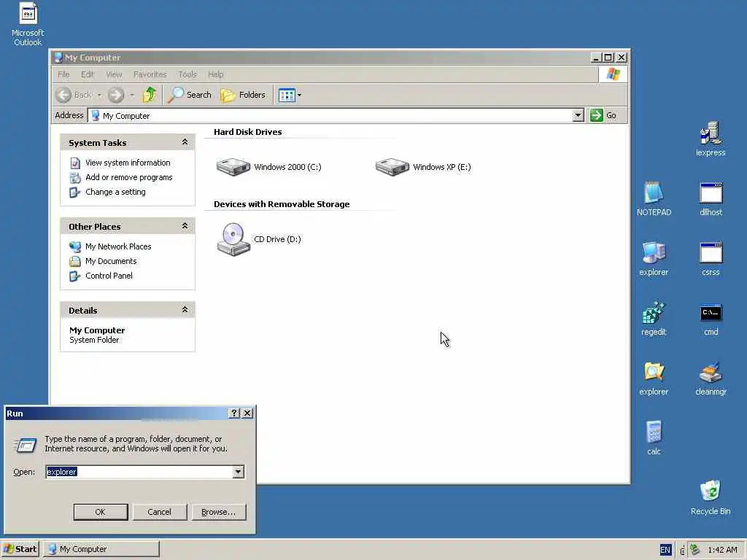This screenshot has width=747, height=560.
Task: Click the taskbar clock 1:42 AM
Action: click(x=722, y=550)
